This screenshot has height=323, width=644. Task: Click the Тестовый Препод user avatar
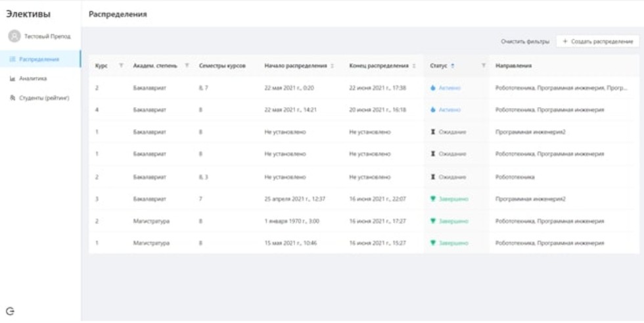pyautogui.click(x=14, y=36)
